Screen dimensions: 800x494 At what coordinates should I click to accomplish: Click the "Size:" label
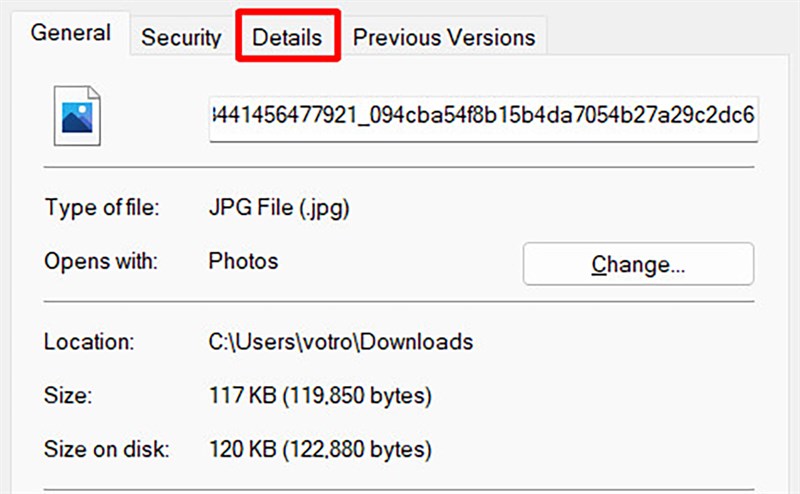pyautogui.click(x=69, y=397)
